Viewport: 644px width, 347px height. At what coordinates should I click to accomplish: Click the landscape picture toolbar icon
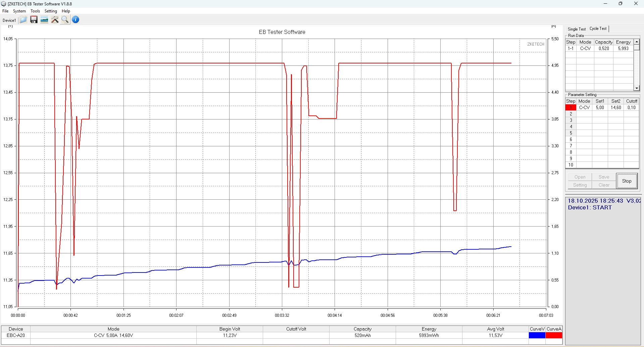tap(44, 20)
